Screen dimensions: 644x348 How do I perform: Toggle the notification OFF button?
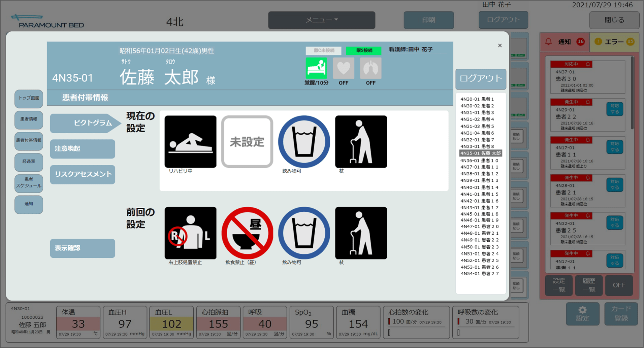point(618,285)
